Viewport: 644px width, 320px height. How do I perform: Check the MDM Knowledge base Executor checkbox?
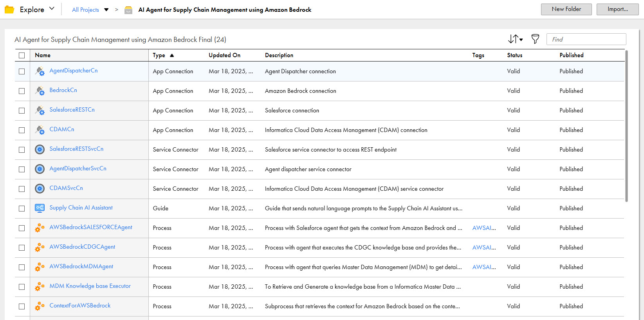(x=22, y=287)
